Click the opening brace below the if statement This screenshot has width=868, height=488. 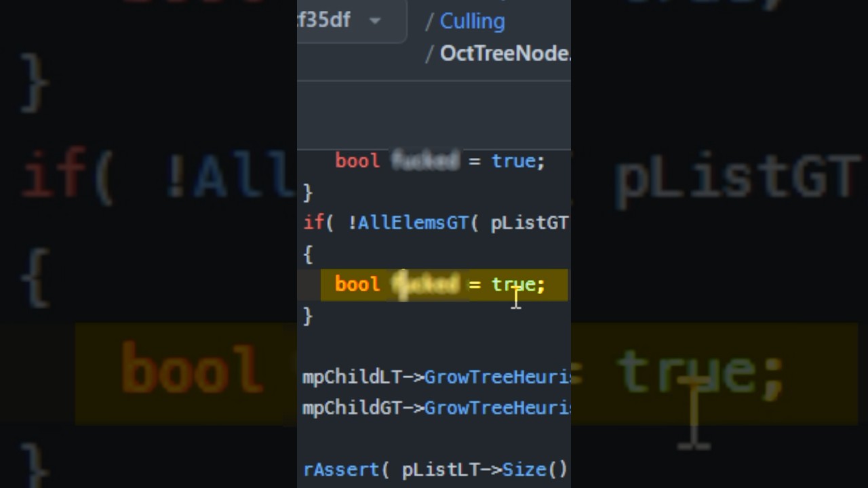(x=308, y=254)
